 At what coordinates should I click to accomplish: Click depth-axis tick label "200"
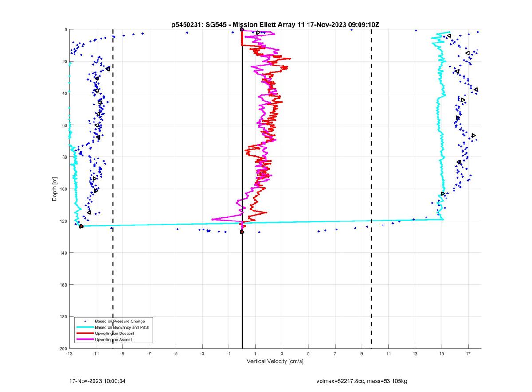pyautogui.click(x=63, y=349)
